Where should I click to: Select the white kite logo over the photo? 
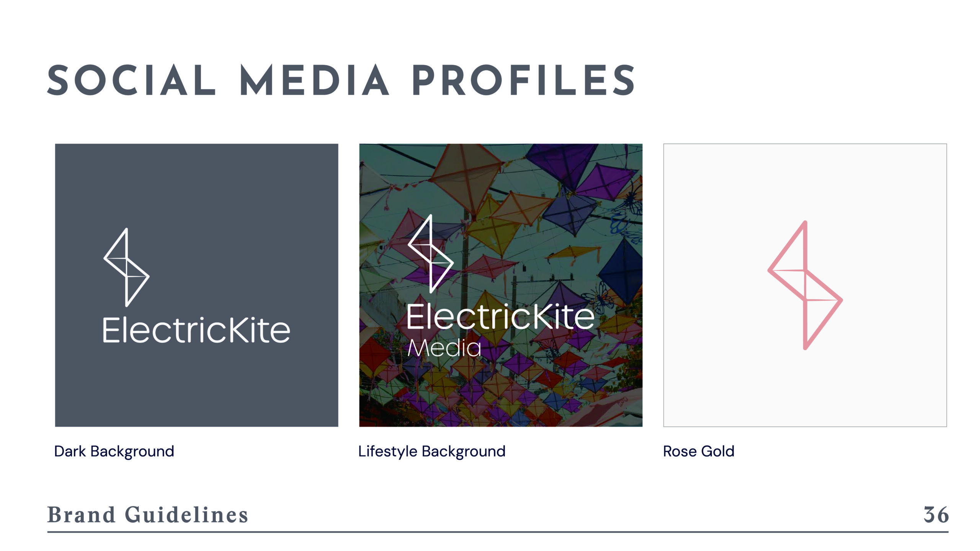pyautogui.click(x=431, y=254)
